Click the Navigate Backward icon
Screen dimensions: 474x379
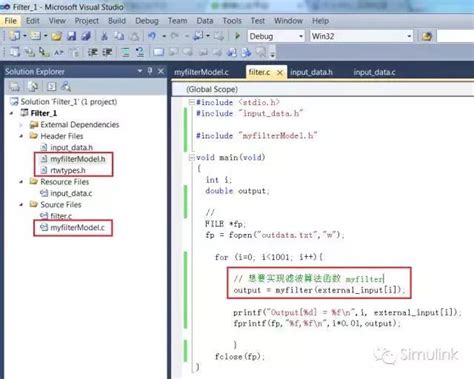click(198, 36)
